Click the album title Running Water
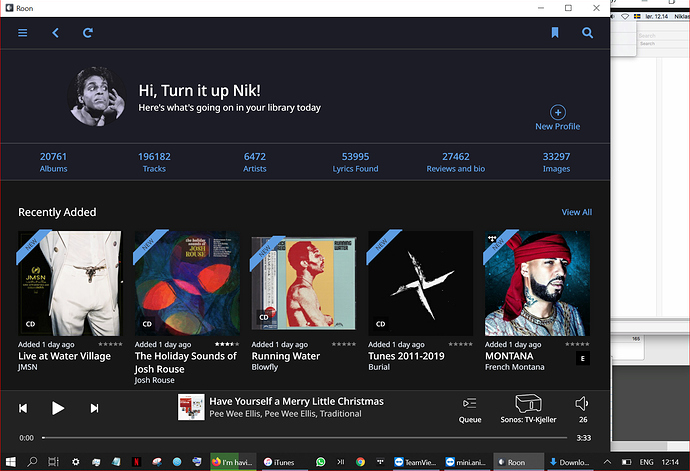This screenshot has height=471, width=690. [286, 356]
